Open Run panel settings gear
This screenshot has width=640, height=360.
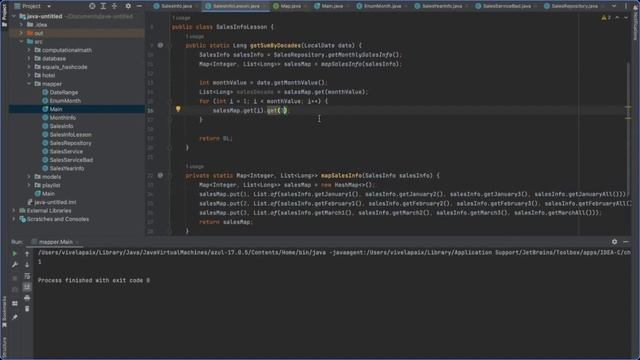[614, 242]
